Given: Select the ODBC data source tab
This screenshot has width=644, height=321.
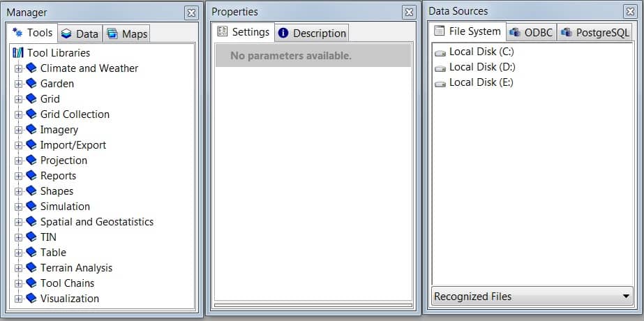Looking at the screenshot, I should click(532, 33).
